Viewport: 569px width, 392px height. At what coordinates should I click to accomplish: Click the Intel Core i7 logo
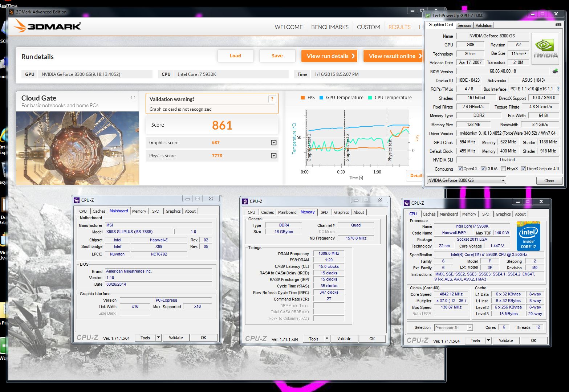click(528, 236)
